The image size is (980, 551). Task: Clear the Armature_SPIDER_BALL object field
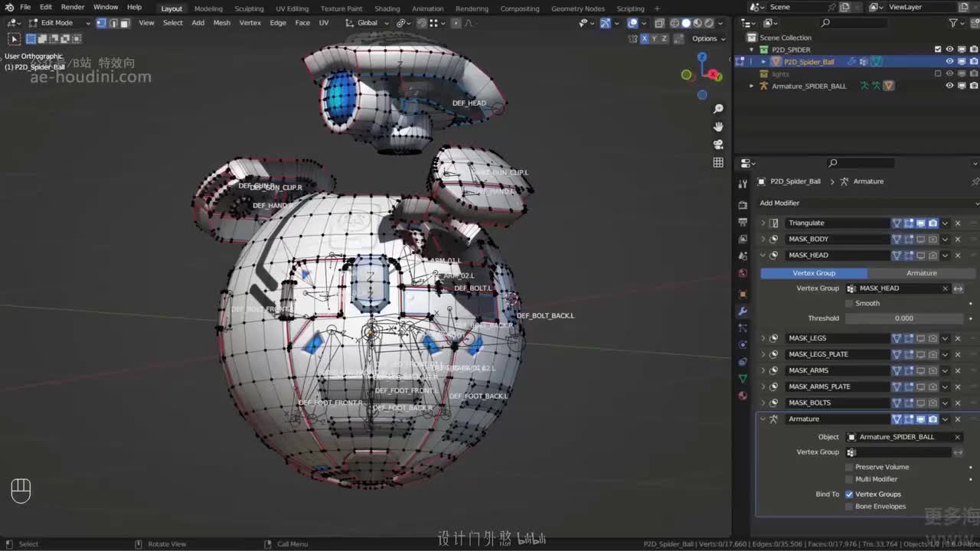[x=957, y=437]
